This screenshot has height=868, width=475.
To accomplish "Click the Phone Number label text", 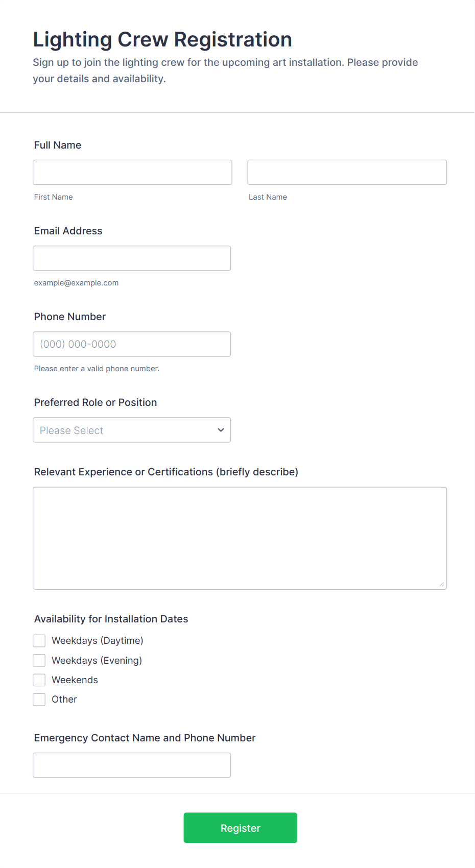I will (70, 317).
